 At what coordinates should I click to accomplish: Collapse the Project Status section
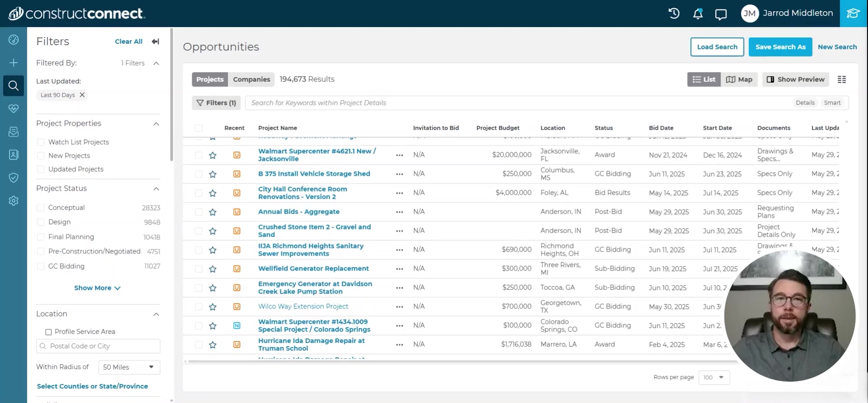(x=156, y=189)
